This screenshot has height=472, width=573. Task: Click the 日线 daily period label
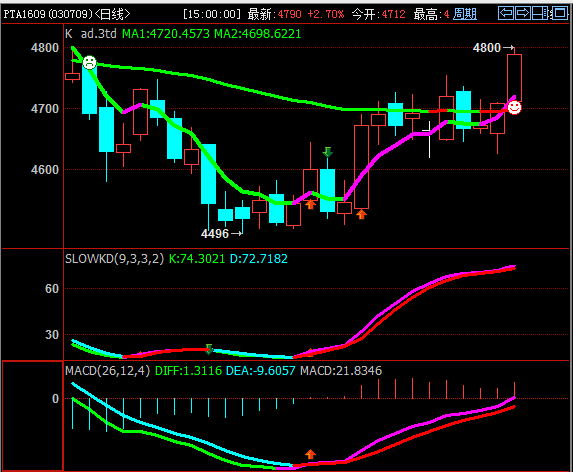click(112, 14)
